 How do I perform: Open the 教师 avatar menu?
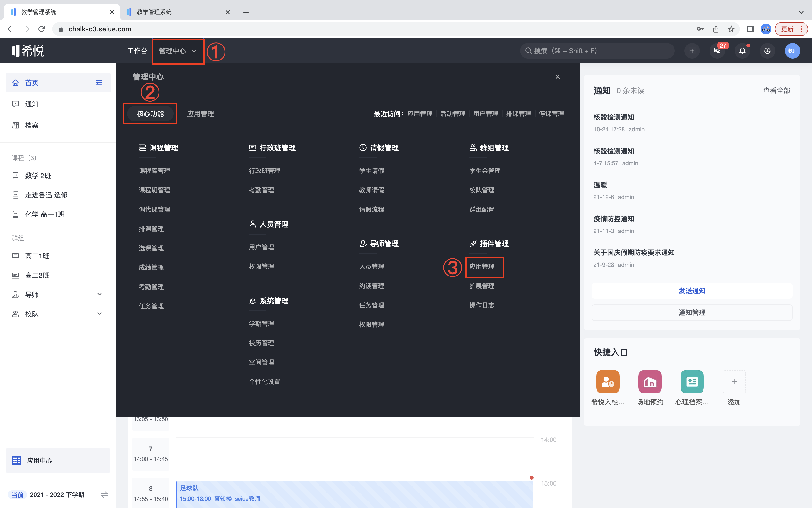click(x=792, y=51)
